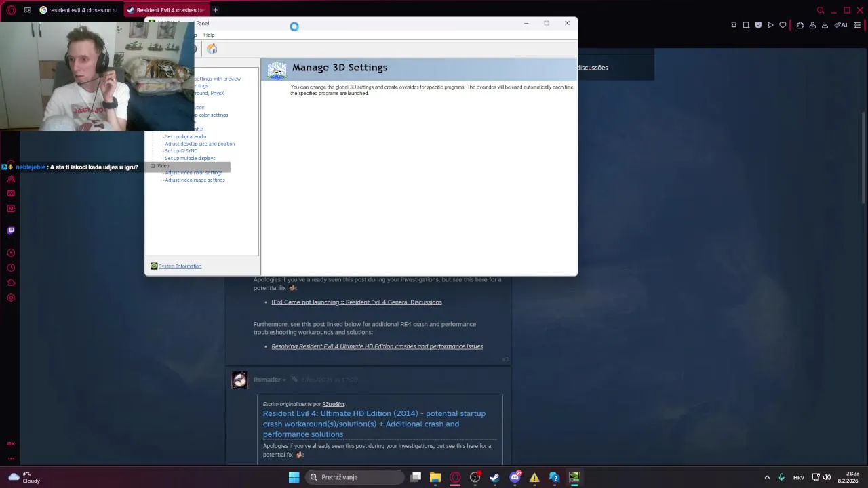Open File Explorer from the taskbar
Viewport: 868px width, 488px height.
[x=435, y=477]
